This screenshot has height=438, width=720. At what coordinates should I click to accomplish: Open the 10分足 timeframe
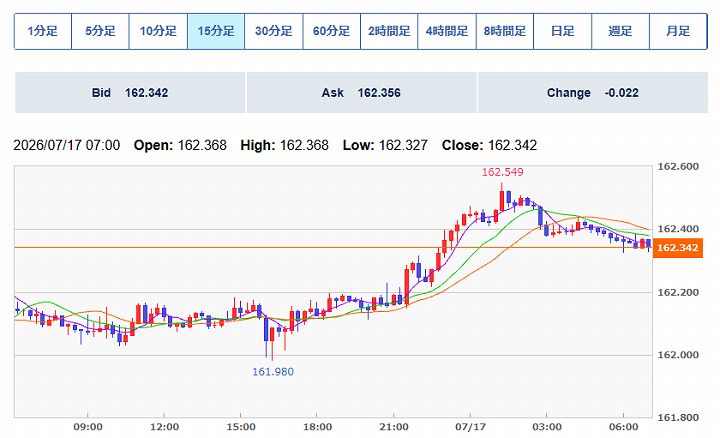pos(158,31)
